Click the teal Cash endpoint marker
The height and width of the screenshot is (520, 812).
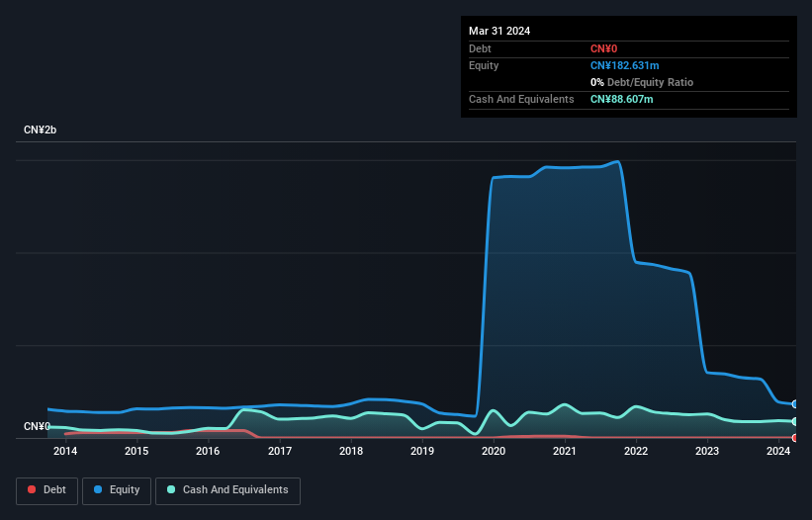click(x=795, y=422)
